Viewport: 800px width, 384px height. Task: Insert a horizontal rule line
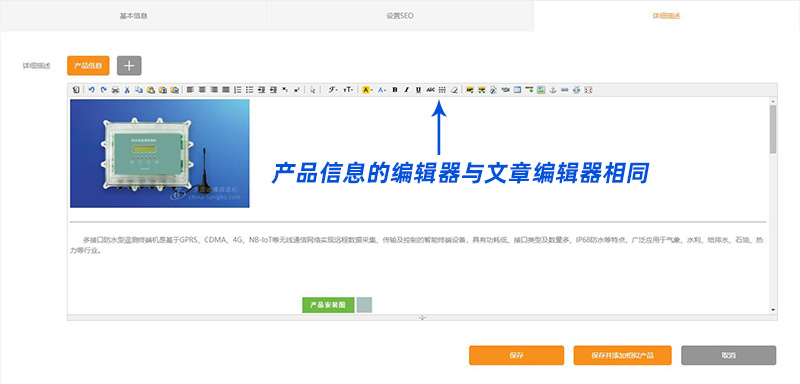coord(530,90)
